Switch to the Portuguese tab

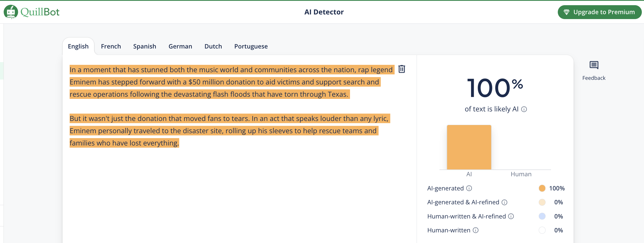[x=251, y=46]
